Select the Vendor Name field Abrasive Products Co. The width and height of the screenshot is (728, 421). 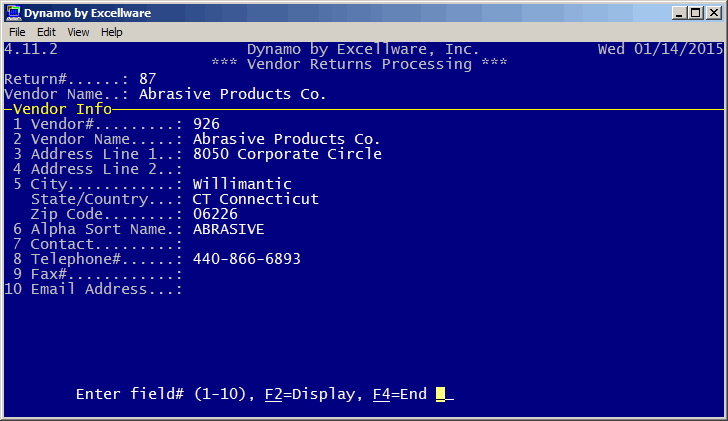click(x=286, y=139)
